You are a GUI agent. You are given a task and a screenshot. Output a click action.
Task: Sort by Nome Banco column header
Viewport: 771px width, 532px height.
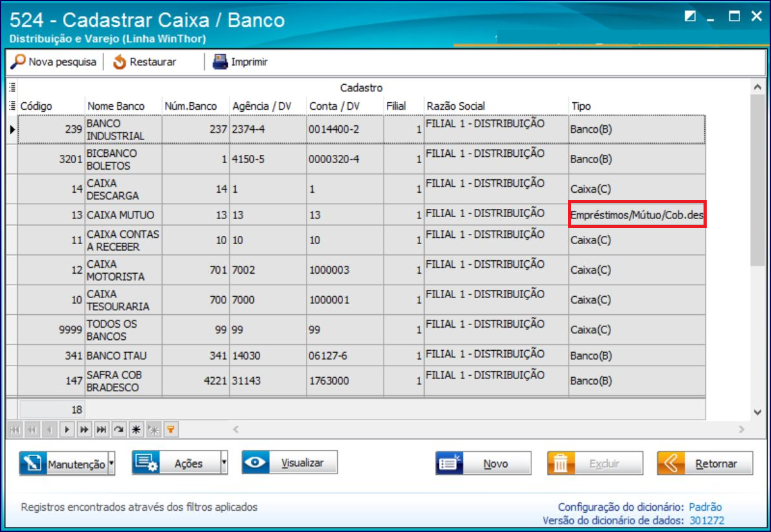(123, 106)
